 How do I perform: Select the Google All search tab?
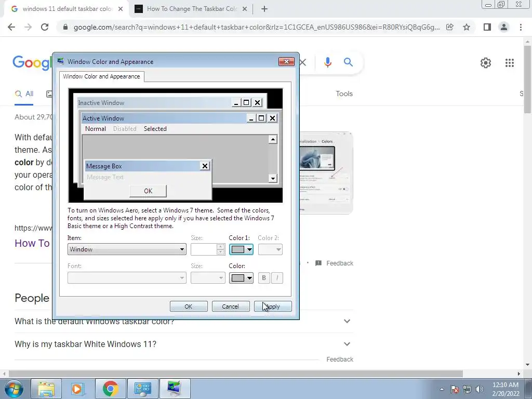(x=24, y=94)
